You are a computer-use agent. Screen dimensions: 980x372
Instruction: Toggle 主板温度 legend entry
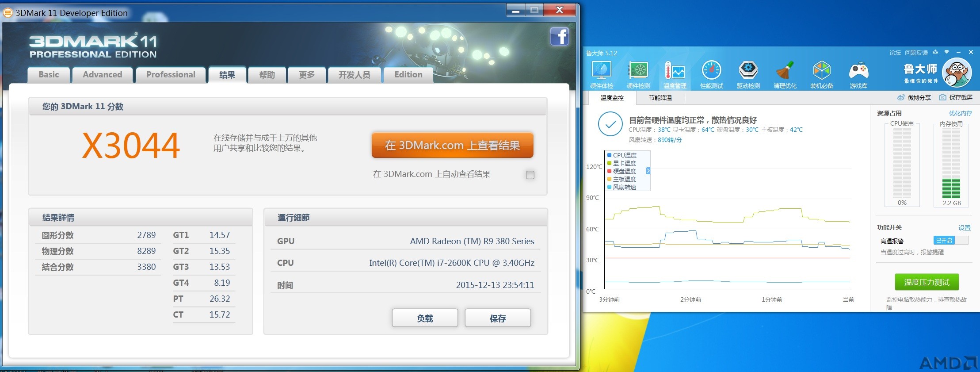(622, 179)
